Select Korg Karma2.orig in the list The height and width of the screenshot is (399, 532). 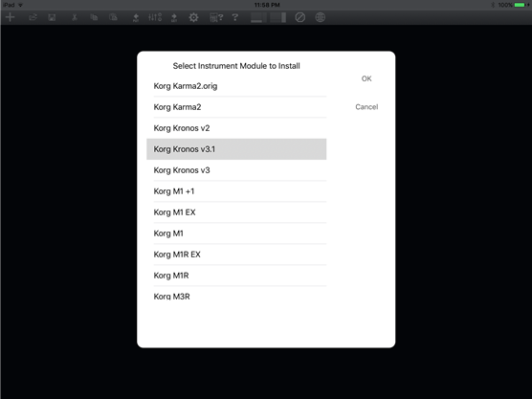point(236,86)
